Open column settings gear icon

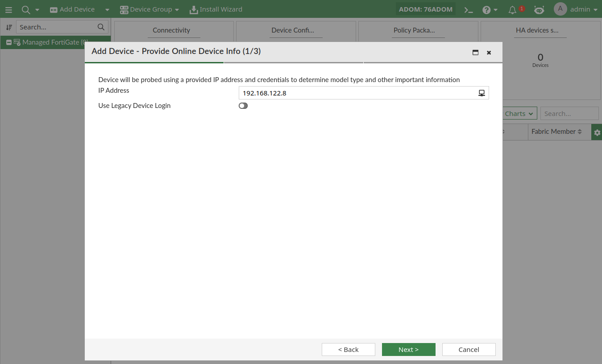(x=597, y=132)
